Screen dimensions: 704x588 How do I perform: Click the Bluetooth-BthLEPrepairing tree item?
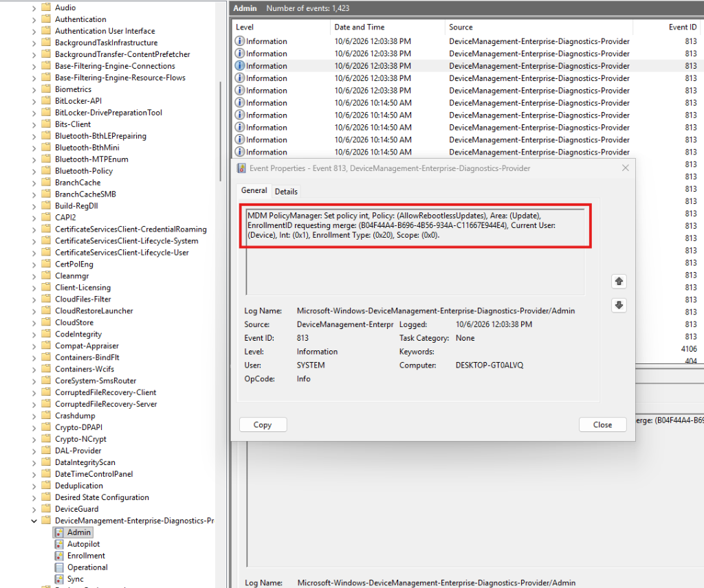[100, 136]
